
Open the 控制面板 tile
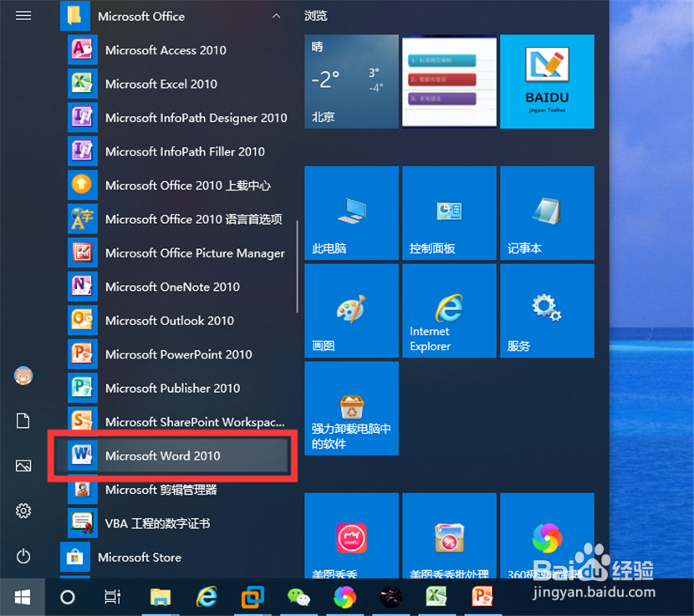[449, 213]
